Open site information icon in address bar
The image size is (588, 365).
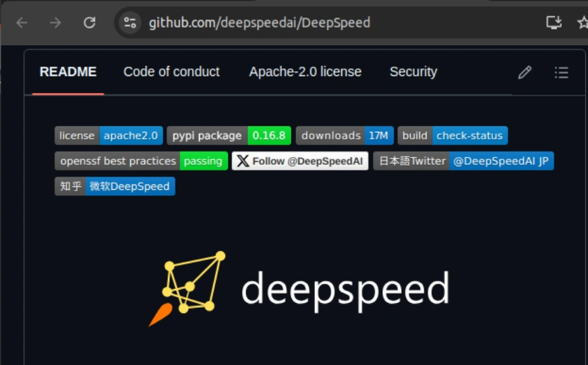pyautogui.click(x=129, y=23)
